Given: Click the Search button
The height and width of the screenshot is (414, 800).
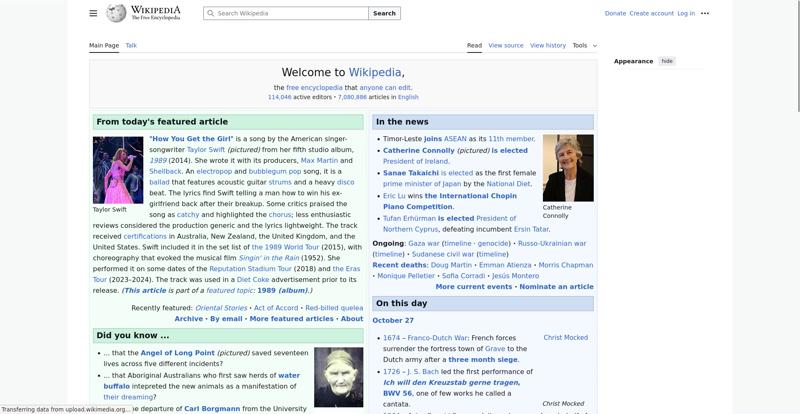Looking at the screenshot, I should click(384, 13).
